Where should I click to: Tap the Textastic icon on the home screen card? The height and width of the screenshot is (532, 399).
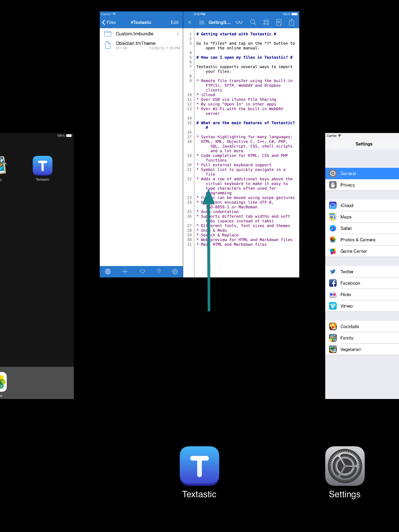(x=43, y=166)
